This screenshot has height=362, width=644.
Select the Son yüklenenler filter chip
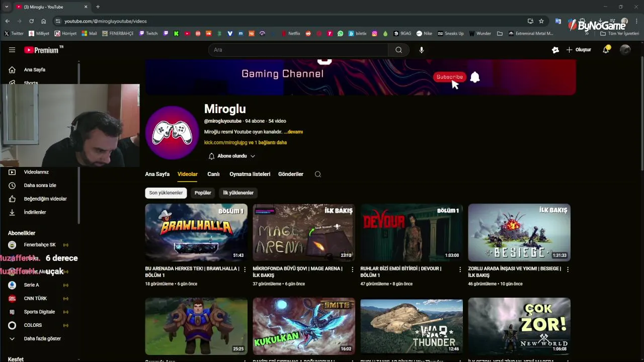166,193
